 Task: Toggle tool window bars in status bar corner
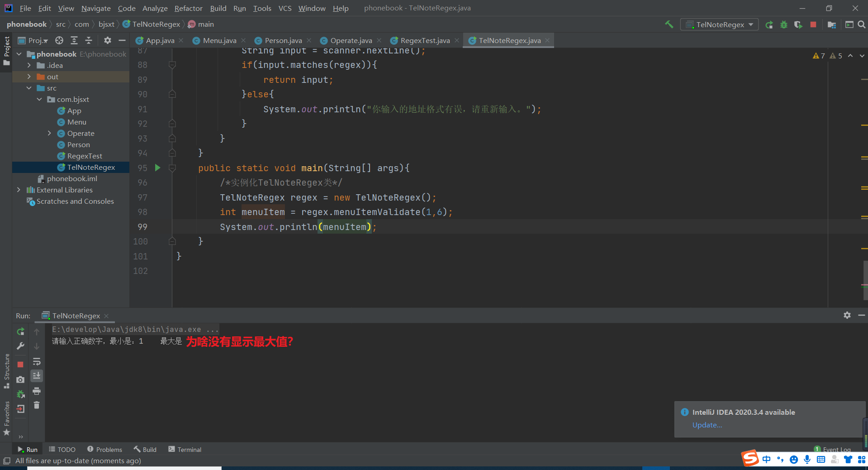coord(6,461)
